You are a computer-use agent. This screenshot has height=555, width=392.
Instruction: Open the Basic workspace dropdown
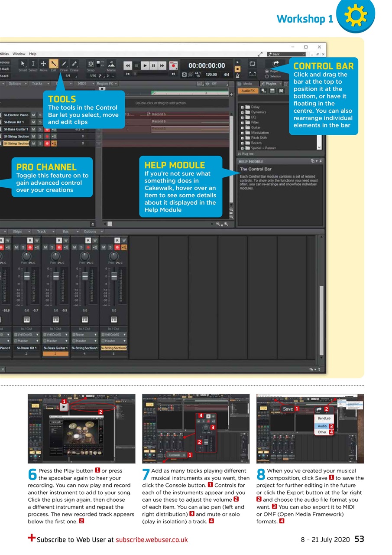point(286,54)
